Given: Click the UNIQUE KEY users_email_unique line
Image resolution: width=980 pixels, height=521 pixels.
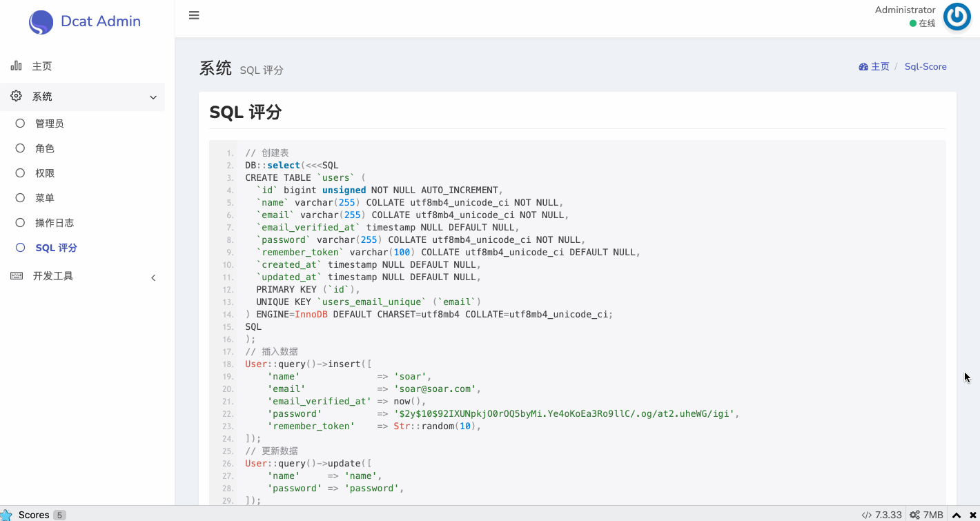Looking at the screenshot, I should click(369, 302).
